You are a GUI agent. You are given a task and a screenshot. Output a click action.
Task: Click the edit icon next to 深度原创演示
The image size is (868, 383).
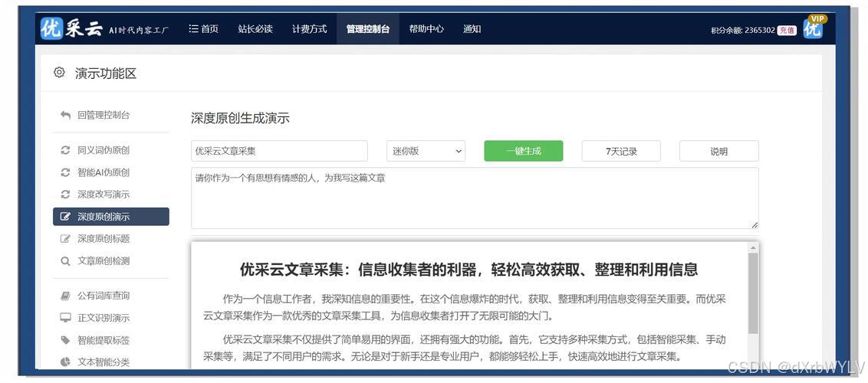click(x=65, y=217)
